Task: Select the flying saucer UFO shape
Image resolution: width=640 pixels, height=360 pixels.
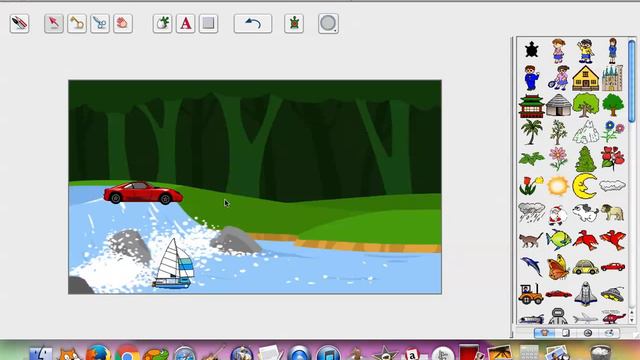Action: pyautogui.click(x=612, y=294)
